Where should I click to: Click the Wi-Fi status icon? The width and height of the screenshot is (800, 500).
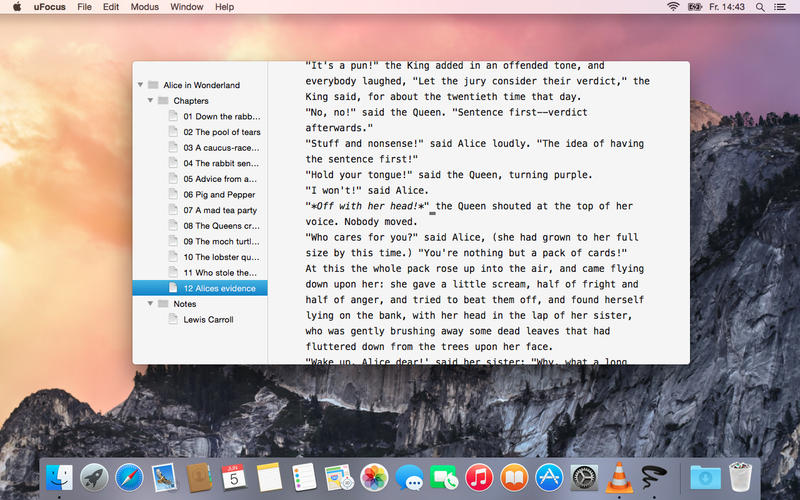pos(673,7)
